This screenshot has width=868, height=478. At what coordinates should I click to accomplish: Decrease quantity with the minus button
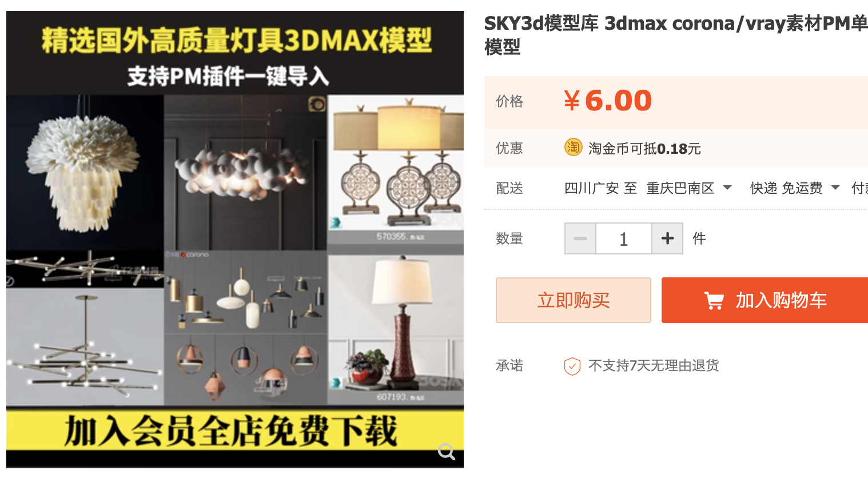580,238
